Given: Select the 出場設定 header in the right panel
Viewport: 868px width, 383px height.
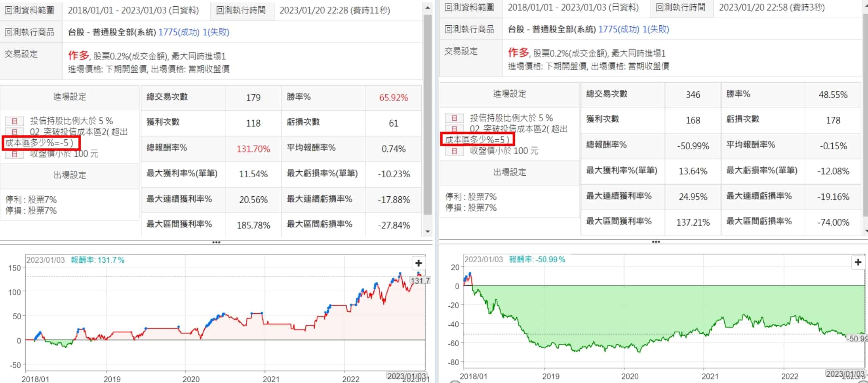Looking at the screenshot, I should coord(509,173).
